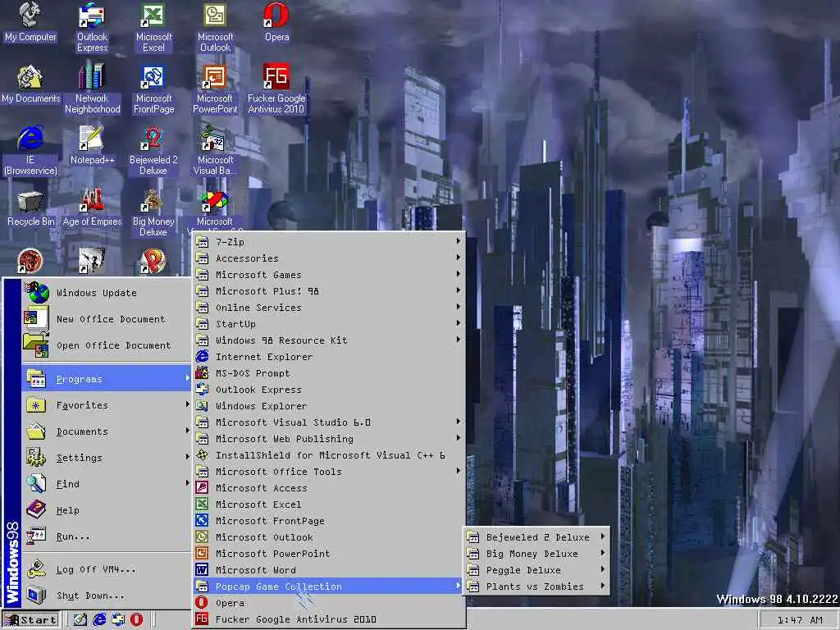
Task: Open Run... from Start menu
Action: pos(107,536)
